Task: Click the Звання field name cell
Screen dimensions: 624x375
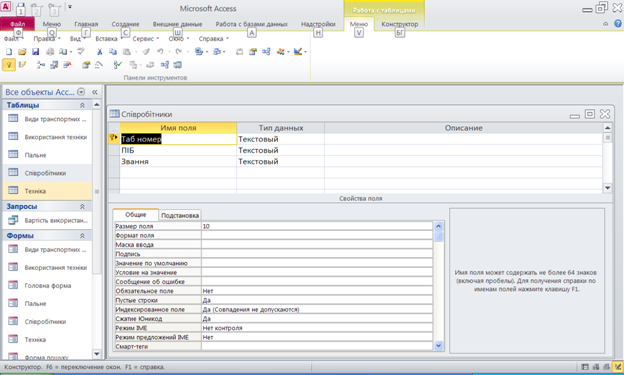Action: pyautogui.click(x=178, y=161)
